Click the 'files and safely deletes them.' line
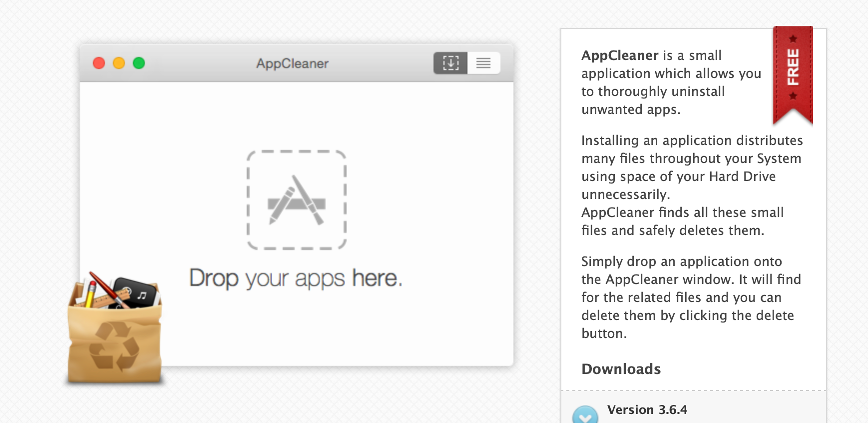 pos(673,230)
